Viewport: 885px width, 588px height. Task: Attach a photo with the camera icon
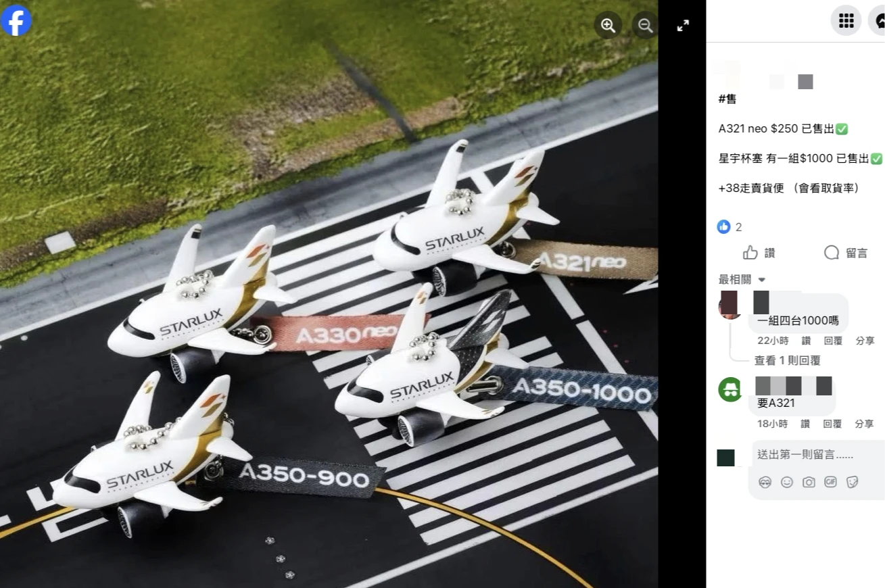[x=809, y=482]
